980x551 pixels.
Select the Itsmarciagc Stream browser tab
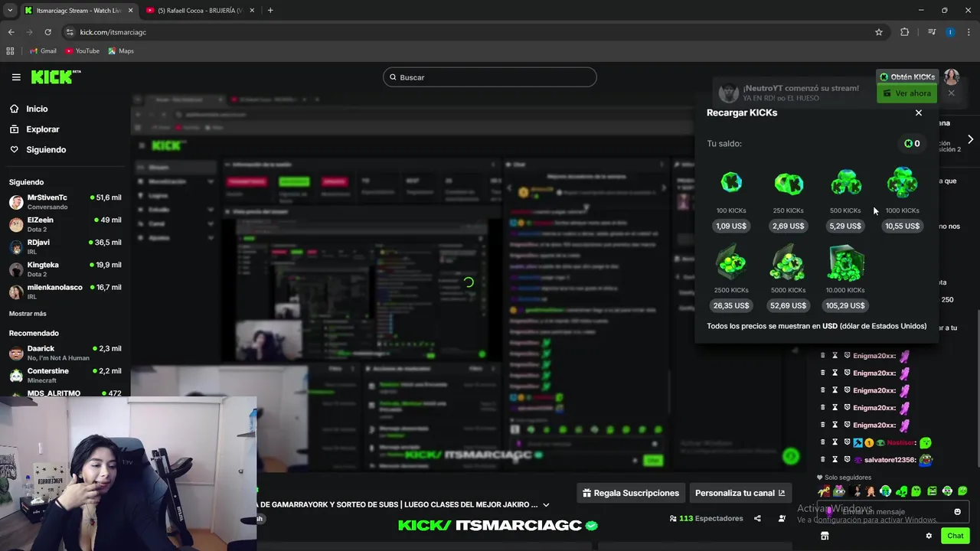[78, 11]
